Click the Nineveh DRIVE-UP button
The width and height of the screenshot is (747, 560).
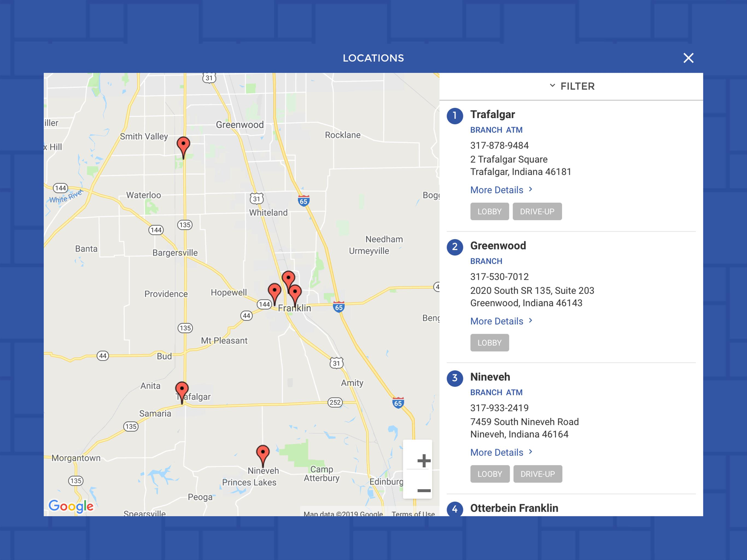(538, 474)
